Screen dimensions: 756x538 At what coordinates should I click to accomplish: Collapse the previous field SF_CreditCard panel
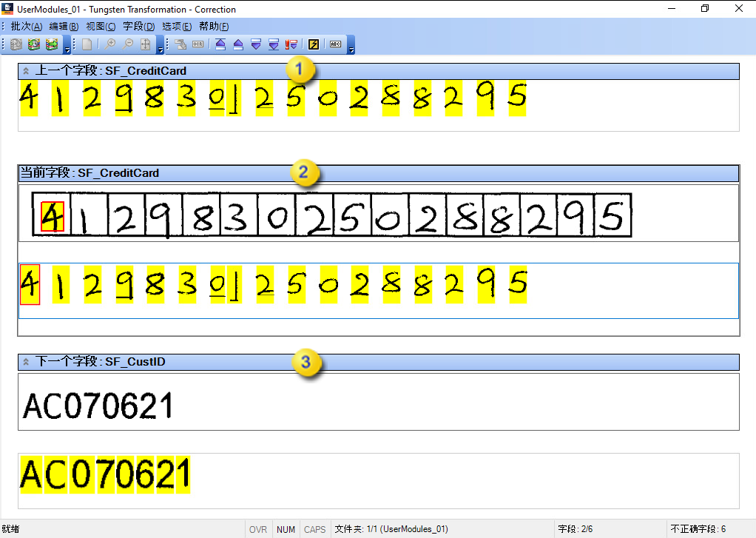tap(25, 71)
